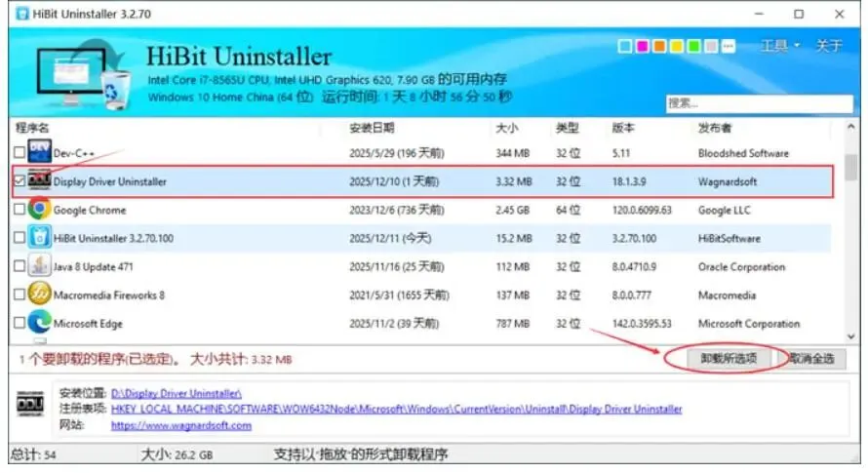Open the https://www.wagnardsoft.com link
868x473 pixels.
tap(181, 425)
